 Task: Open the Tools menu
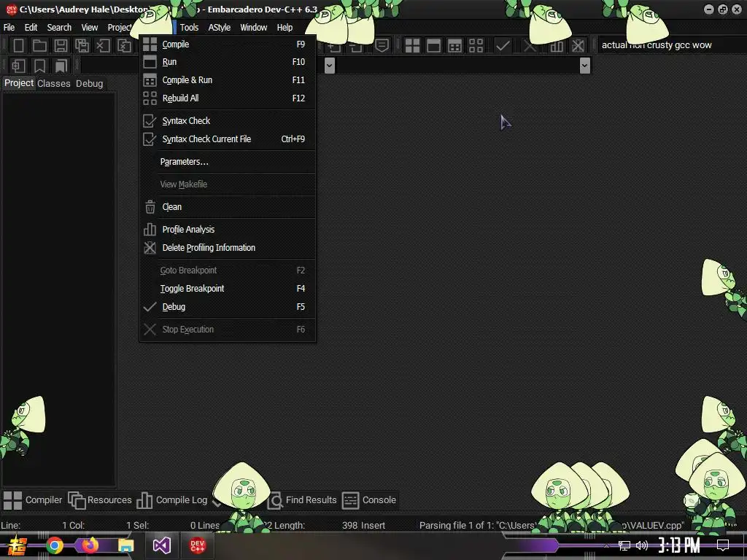pyautogui.click(x=189, y=28)
